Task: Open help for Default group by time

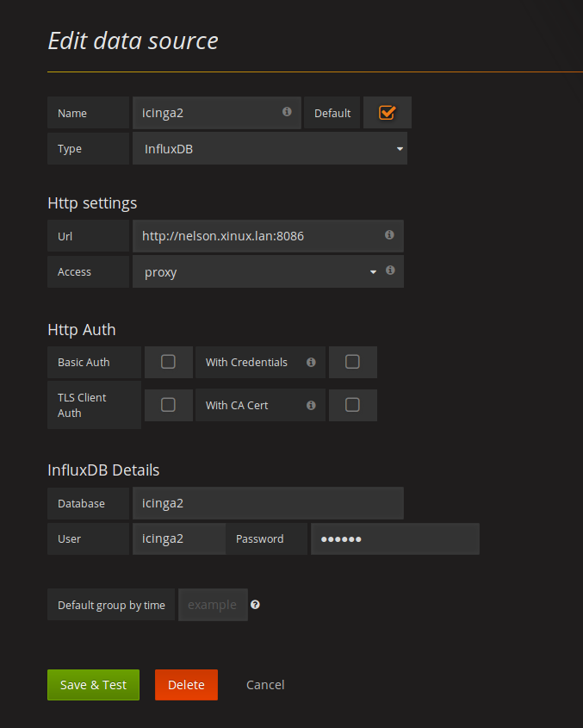Action: pos(254,604)
